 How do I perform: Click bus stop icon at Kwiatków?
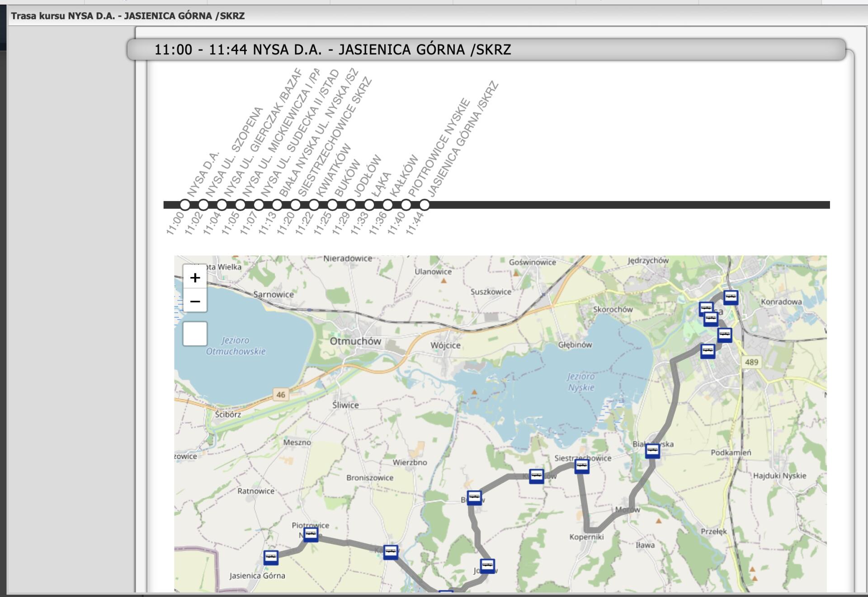click(x=536, y=476)
